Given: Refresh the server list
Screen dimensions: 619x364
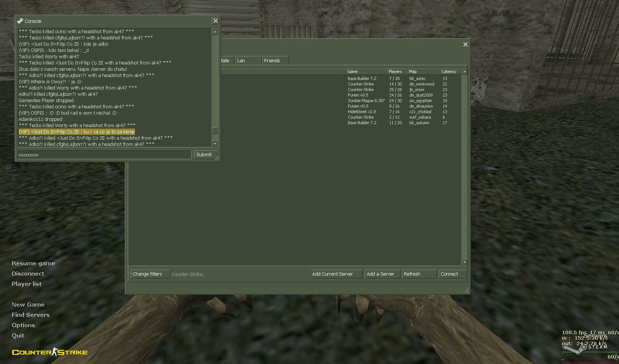Looking at the screenshot, I should point(419,274).
